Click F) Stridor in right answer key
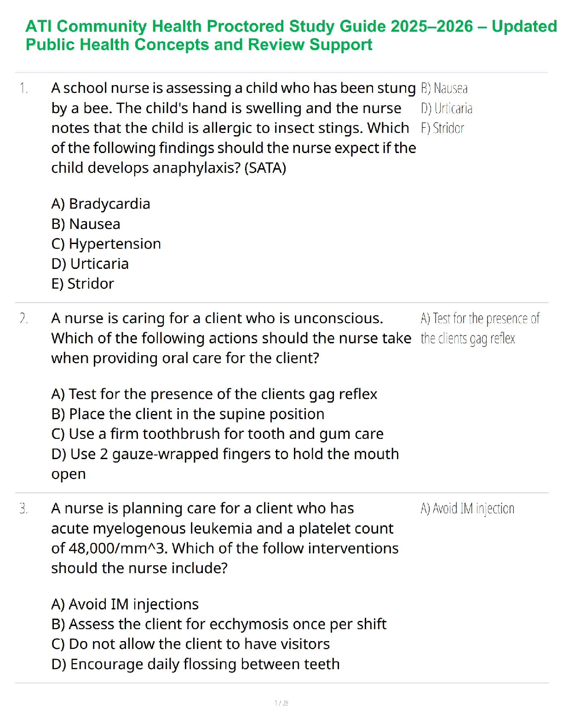This screenshot has width=563, height=728. [x=442, y=128]
